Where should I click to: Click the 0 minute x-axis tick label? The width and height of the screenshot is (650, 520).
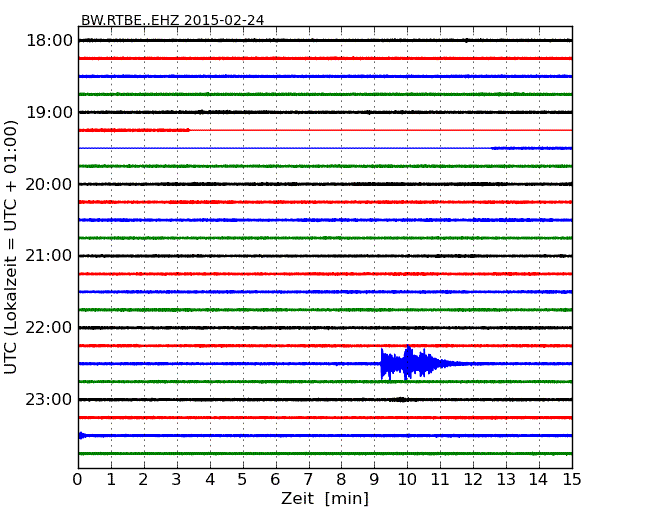pyautogui.click(x=78, y=479)
